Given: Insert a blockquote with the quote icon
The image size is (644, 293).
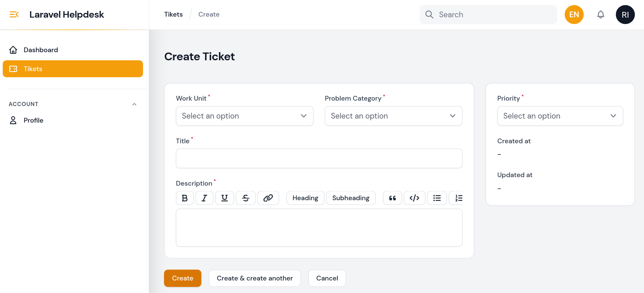Looking at the screenshot, I should (x=393, y=198).
